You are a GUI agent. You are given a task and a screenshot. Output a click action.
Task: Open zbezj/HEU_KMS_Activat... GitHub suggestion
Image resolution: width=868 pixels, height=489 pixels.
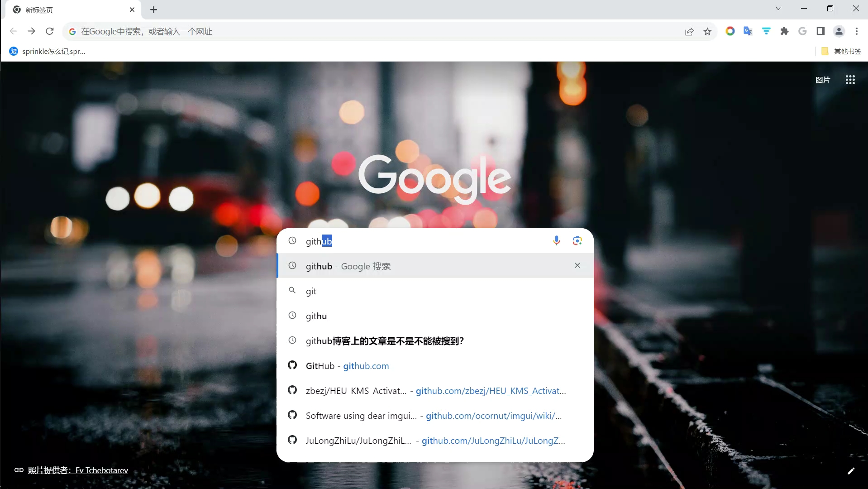435,390
